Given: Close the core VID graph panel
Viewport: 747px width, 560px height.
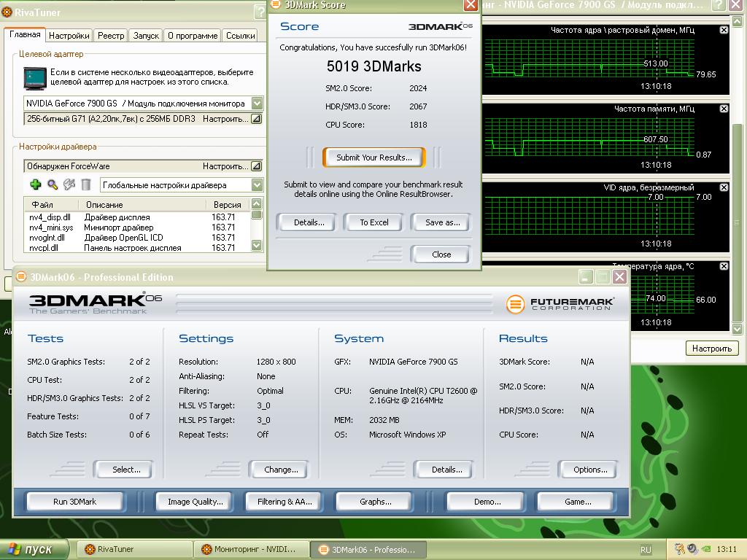Looking at the screenshot, I should [x=724, y=187].
